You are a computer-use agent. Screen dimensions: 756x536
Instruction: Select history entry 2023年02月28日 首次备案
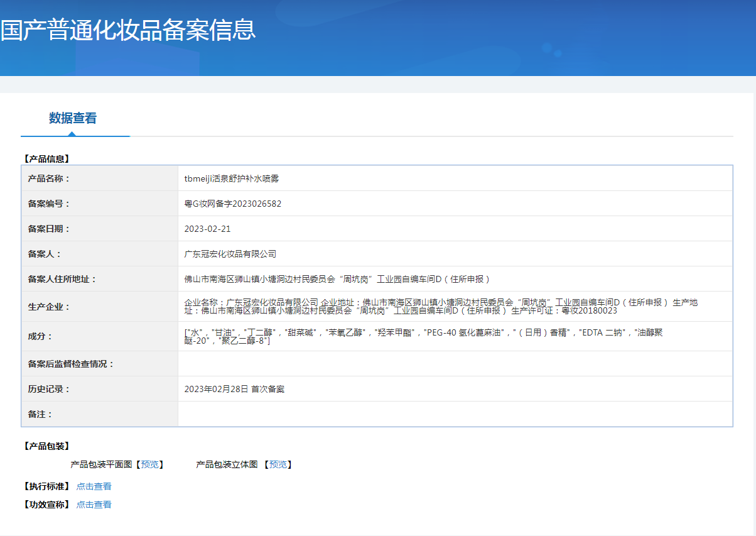click(x=234, y=389)
